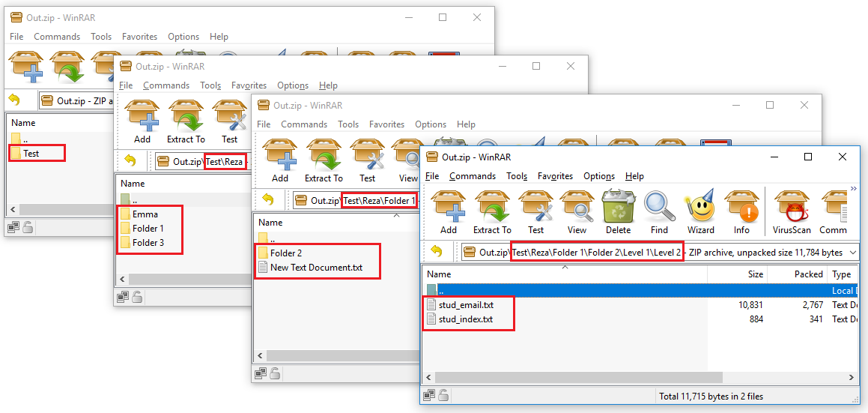868x413 pixels.
Task: Select stud_index.txt file
Action: tap(465, 319)
